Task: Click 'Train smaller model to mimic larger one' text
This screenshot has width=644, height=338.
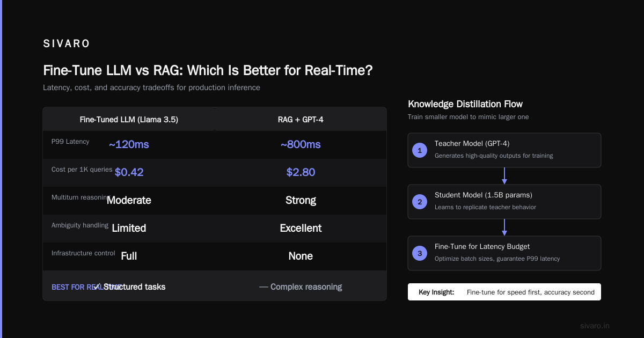Action: (468, 117)
